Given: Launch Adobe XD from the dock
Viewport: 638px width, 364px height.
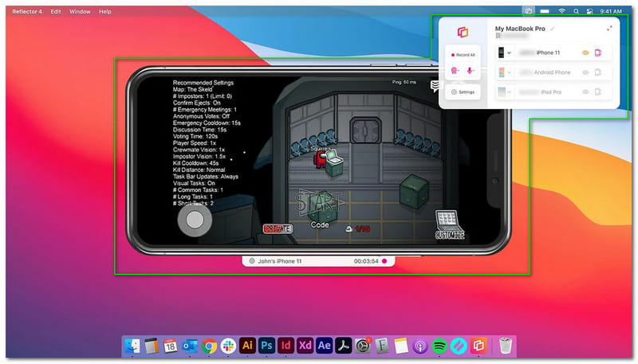Looking at the screenshot, I should pos(305,346).
